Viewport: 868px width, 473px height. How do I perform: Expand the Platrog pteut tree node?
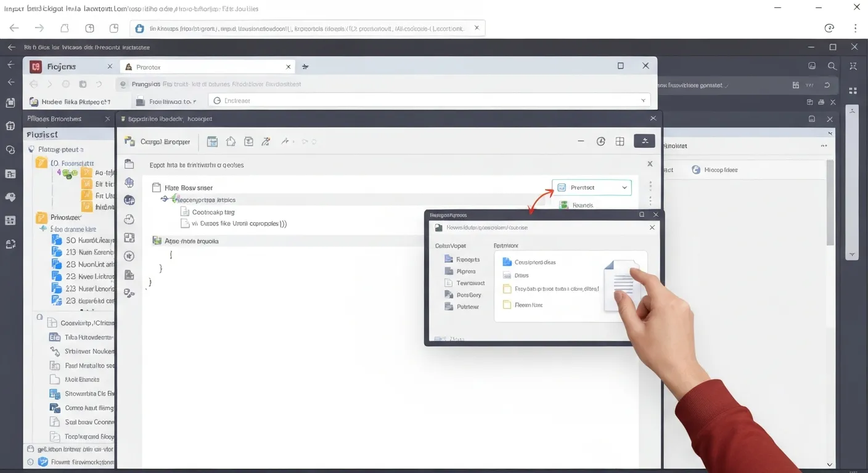point(31,149)
